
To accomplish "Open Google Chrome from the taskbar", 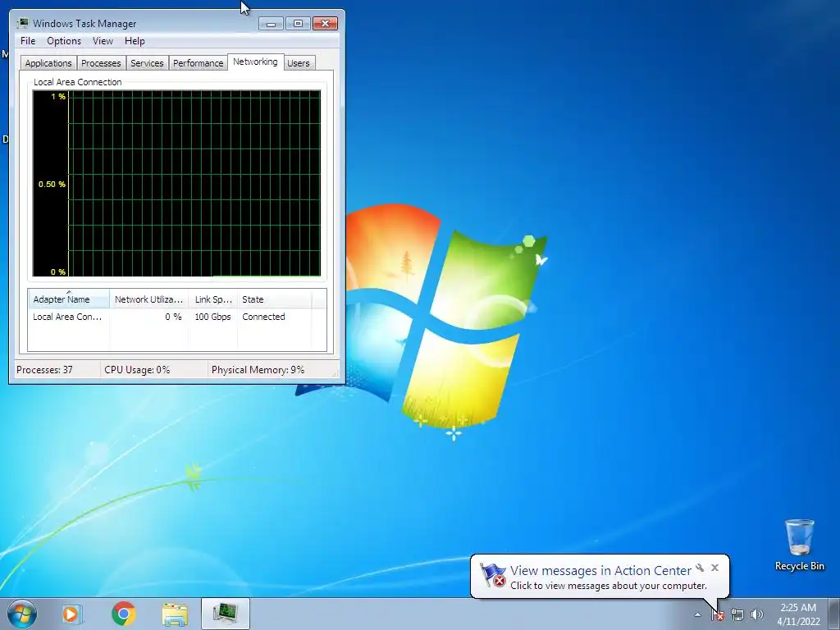I will click(x=123, y=614).
